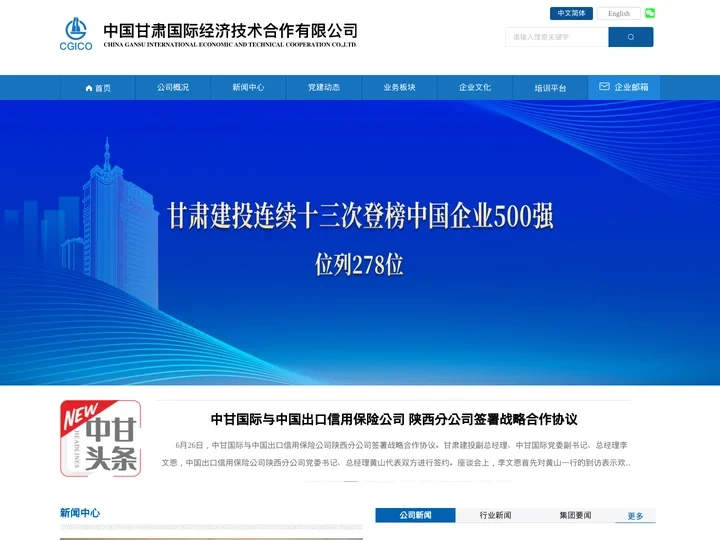Open the WeChat icon in header
Viewport: 720px width, 540px height.
click(x=650, y=13)
